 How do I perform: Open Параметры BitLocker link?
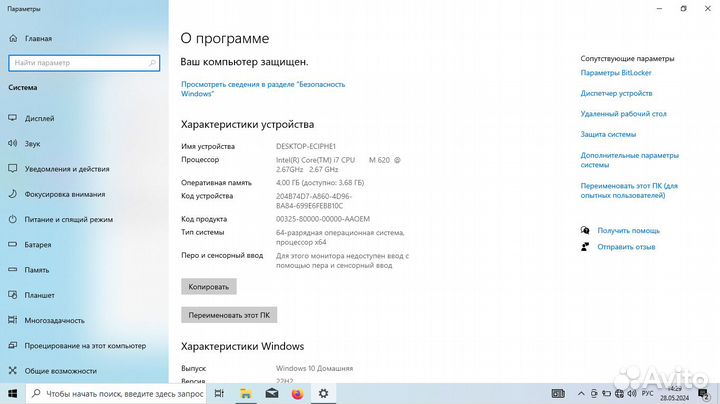pyautogui.click(x=616, y=73)
